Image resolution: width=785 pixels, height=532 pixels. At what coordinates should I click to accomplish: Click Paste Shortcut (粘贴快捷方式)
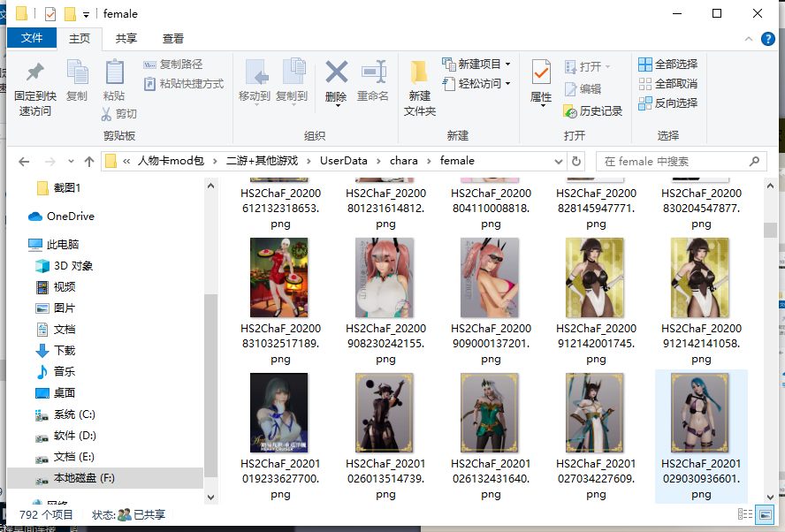pos(184,84)
